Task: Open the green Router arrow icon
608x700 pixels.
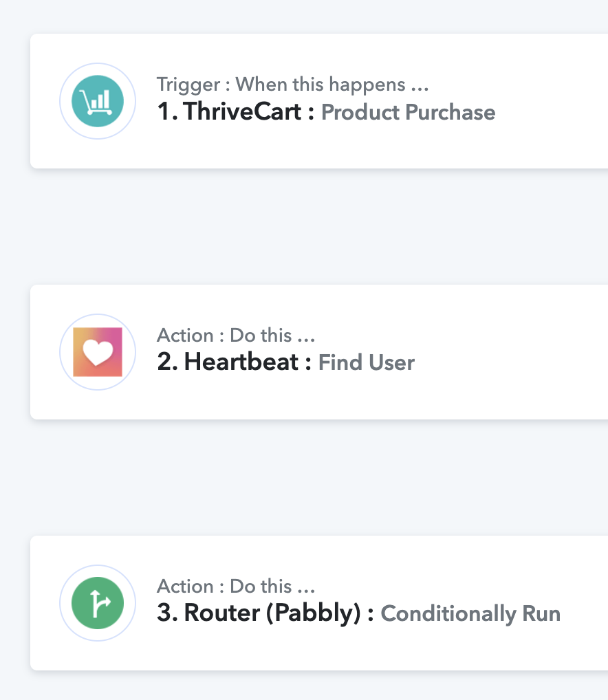Action: (97, 603)
